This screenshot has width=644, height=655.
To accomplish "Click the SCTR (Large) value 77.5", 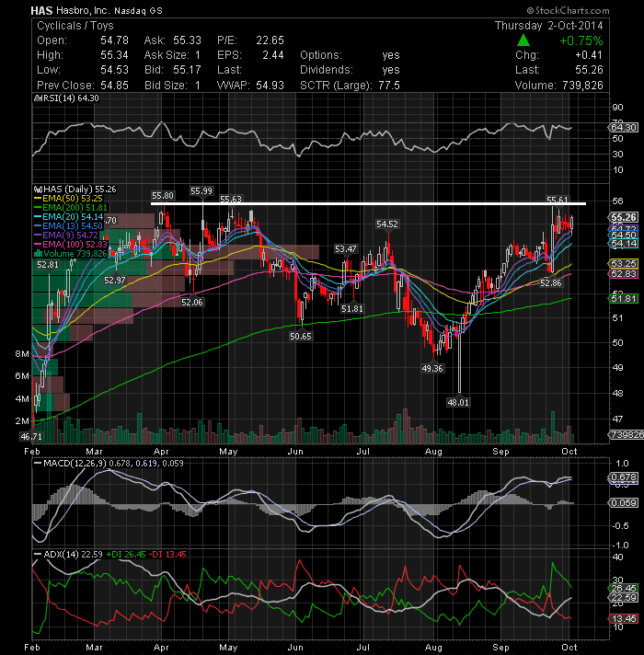I will click(389, 86).
